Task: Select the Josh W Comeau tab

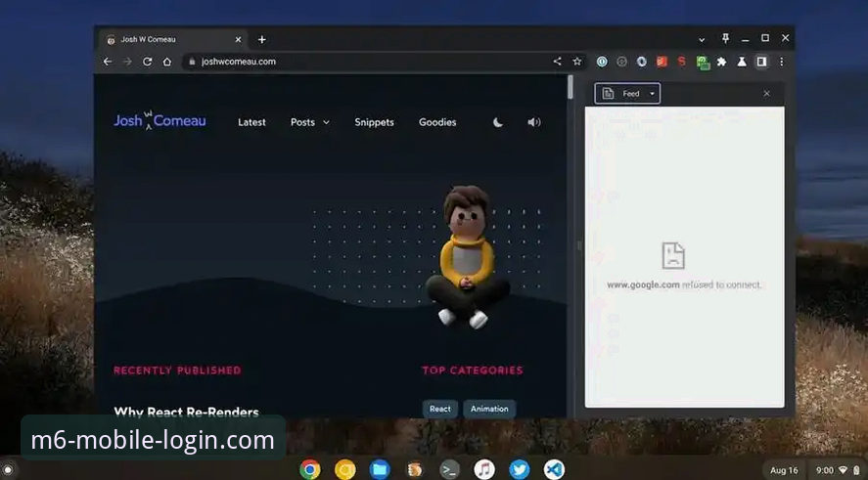Action: click(174, 40)
